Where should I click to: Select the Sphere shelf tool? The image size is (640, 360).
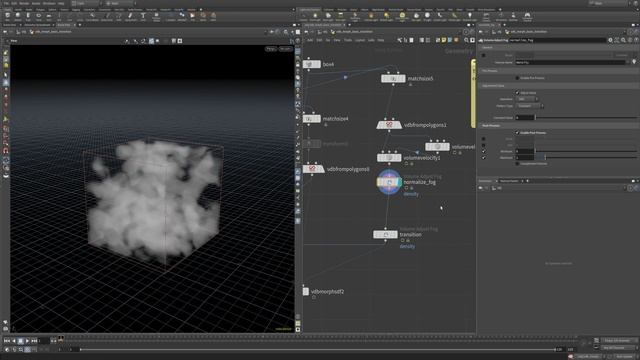[x=18, y=16]
